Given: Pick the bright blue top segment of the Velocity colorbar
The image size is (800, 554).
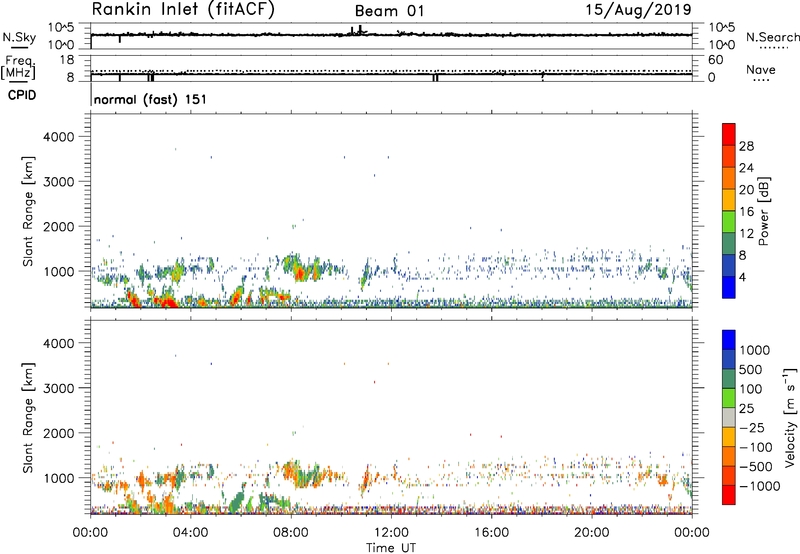Looking at the screenshot, I should (729, 340).
